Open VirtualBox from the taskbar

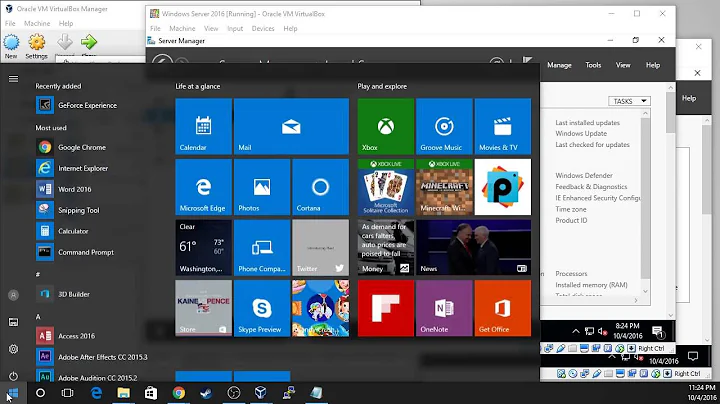point(260,393)
